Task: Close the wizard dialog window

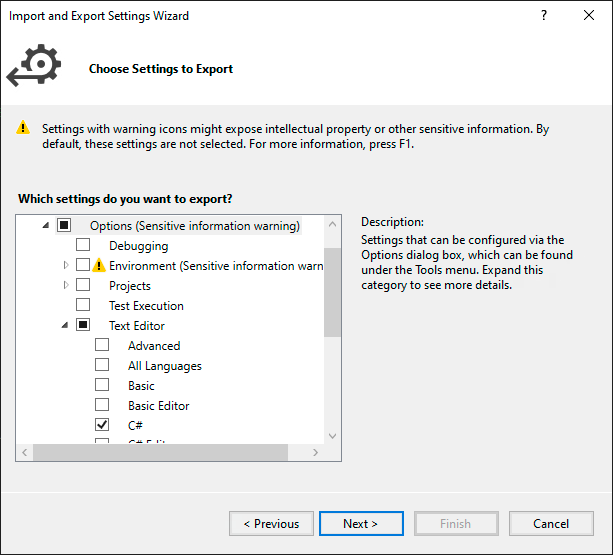Action: (589, 15)
